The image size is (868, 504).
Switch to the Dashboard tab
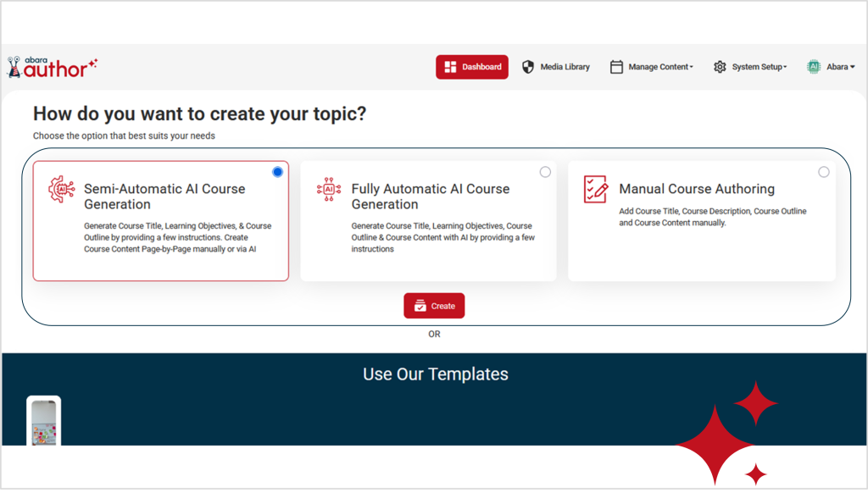pyautogui.click(x=472, y=66)
